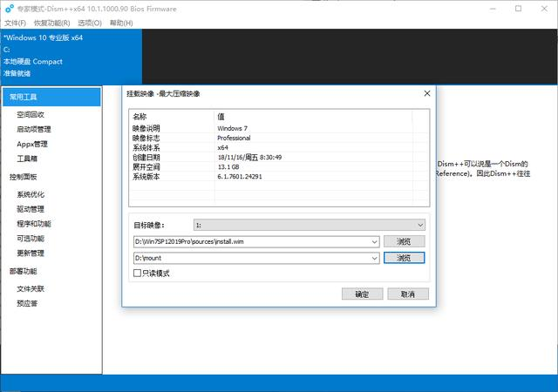Open 工具箱 in the sidebar

click(x=27, y=159)
